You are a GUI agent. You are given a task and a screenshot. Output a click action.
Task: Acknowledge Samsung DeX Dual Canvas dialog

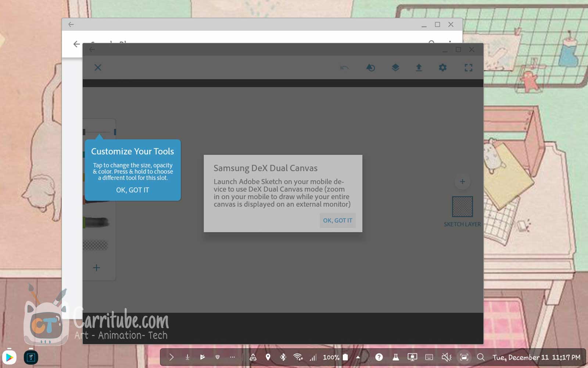pyautogui.click(x=337, y=220)
